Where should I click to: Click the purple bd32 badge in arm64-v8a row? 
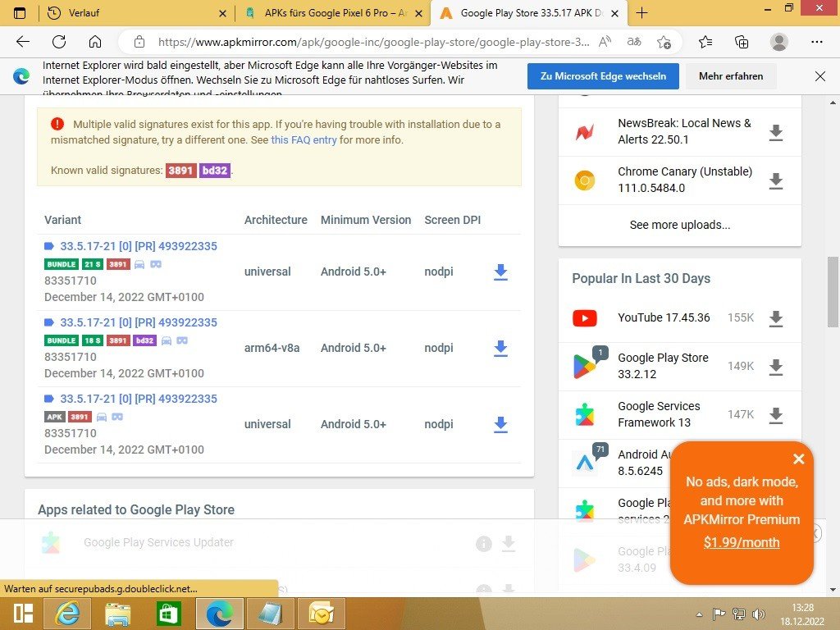click(x=144, y=340)
